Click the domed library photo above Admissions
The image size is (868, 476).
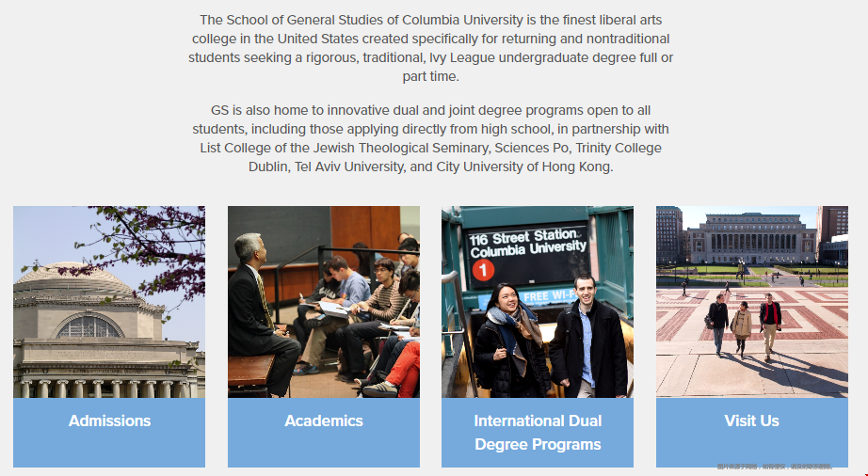(109, 302)
